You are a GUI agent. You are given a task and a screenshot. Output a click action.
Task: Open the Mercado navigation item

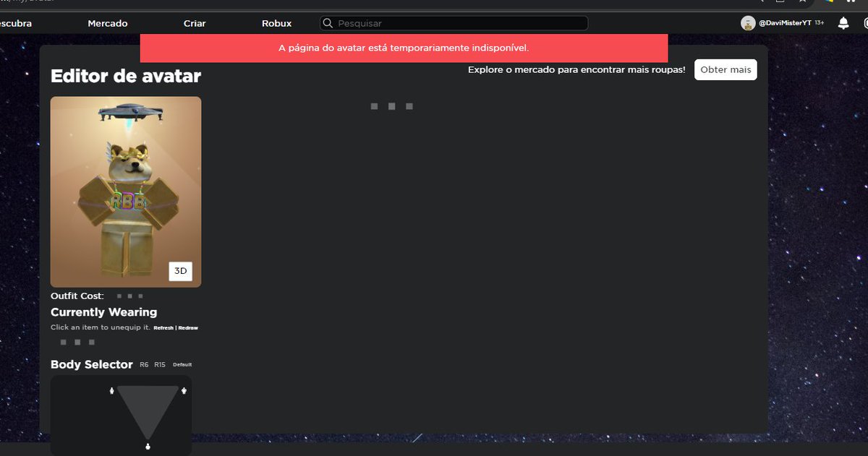pyautogui.click(x=108, y=23)
